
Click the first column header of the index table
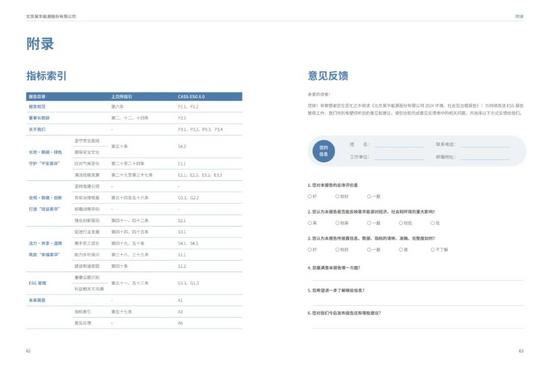click(x=37, y=96)
